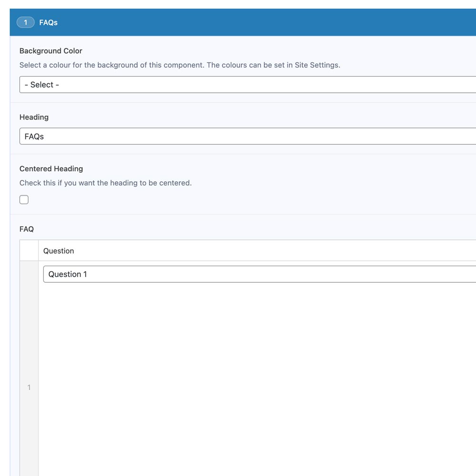Viewport: 476px width, 476px height.
Task: Click the Background Color label text
Action: coord(50,51)
